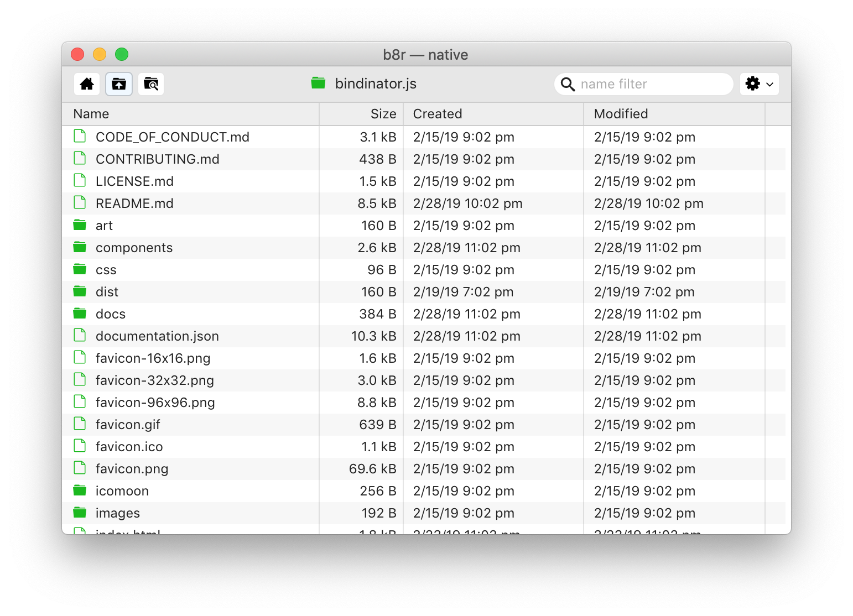Click the docs folder icon
Image resolution: width=853 pixels, height=616 pixels.
pyautogui.click(x=80, y=313)
